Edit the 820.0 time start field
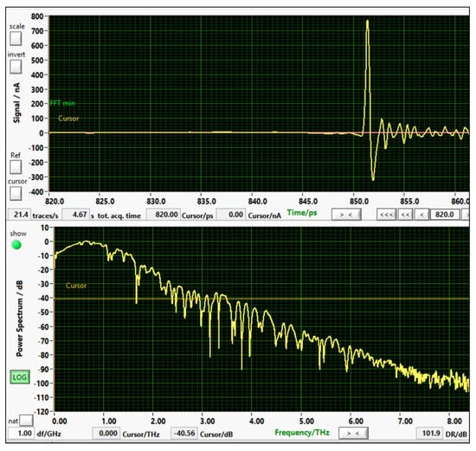The image size is (476, 451). pos(445,215)
